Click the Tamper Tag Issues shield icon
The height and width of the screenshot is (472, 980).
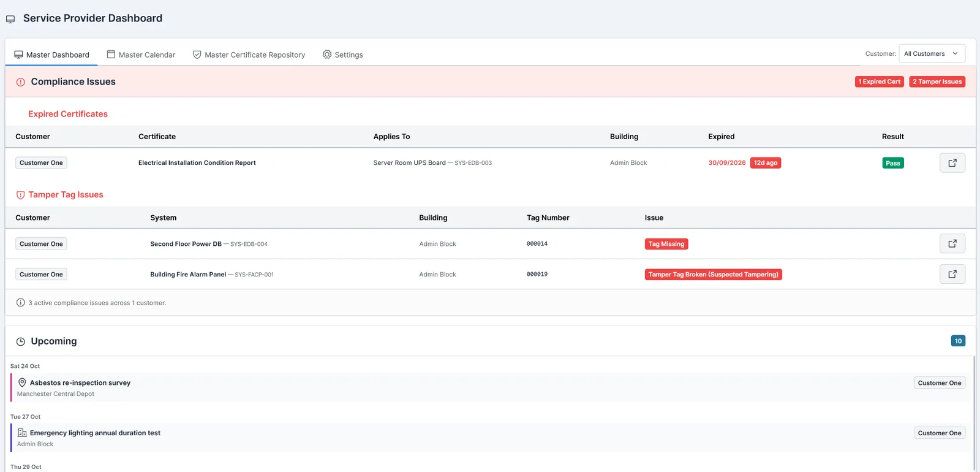[20, 195]
